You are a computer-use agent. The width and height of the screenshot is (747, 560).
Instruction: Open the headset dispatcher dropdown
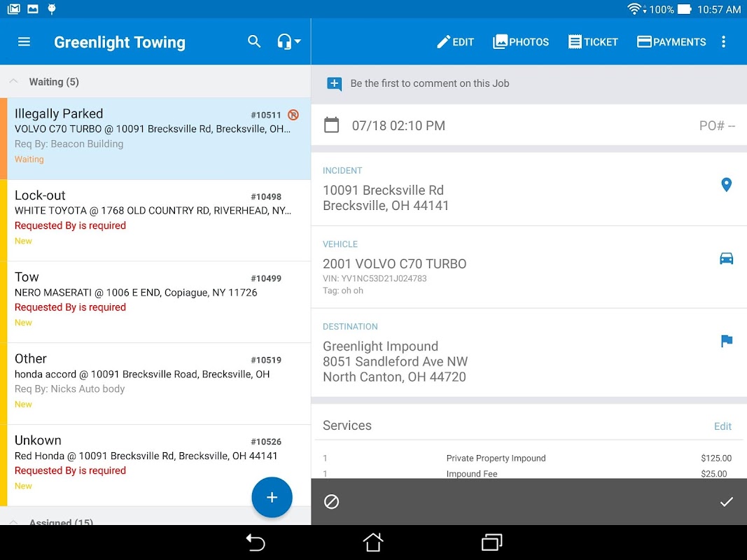(x=288, y=41)
